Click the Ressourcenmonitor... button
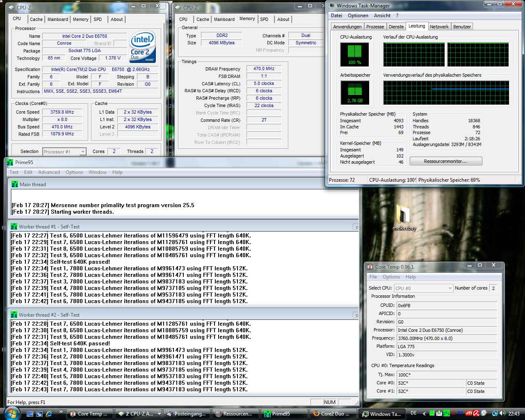The height and width of the screenshot is (420, 525). tap(445, 161)
